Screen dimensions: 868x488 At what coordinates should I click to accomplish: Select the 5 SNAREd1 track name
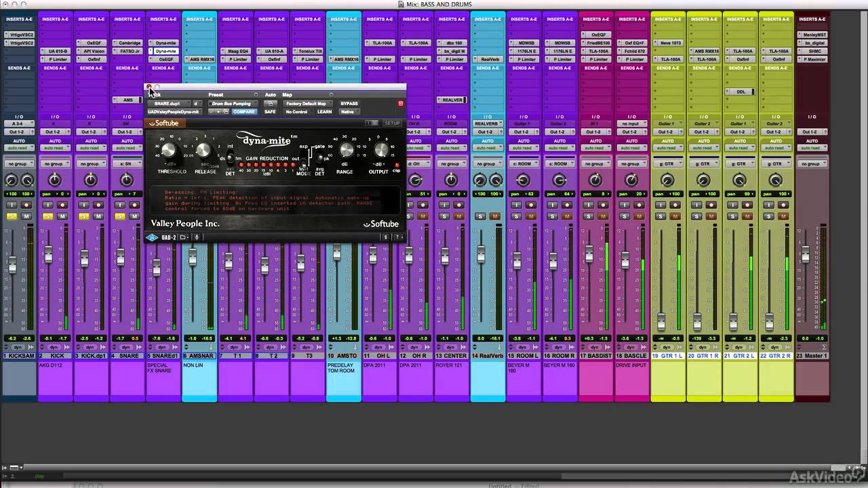tap(163, 356)
